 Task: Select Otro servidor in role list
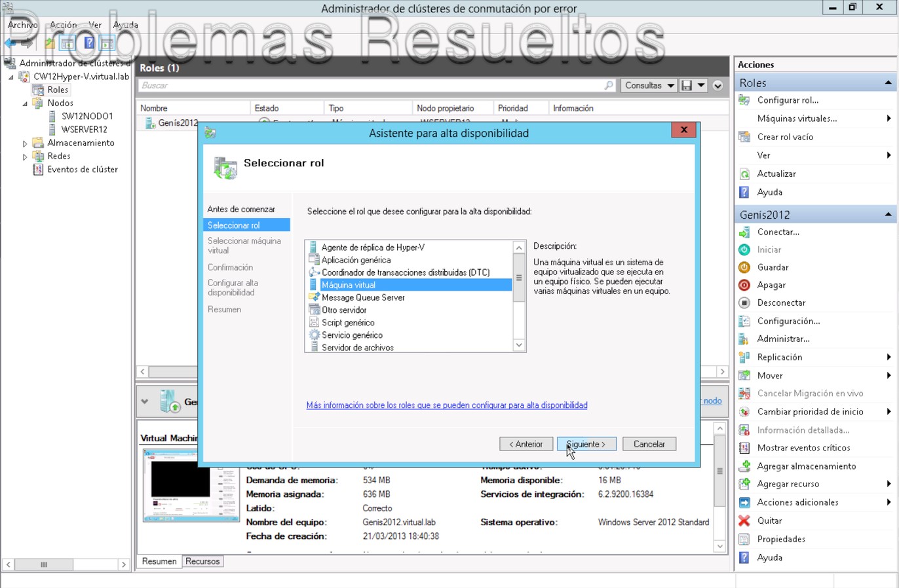(x=344, y=310)
